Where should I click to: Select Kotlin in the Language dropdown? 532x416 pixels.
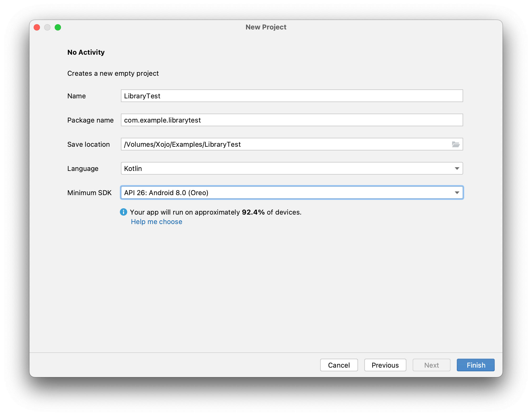point(292,169)
